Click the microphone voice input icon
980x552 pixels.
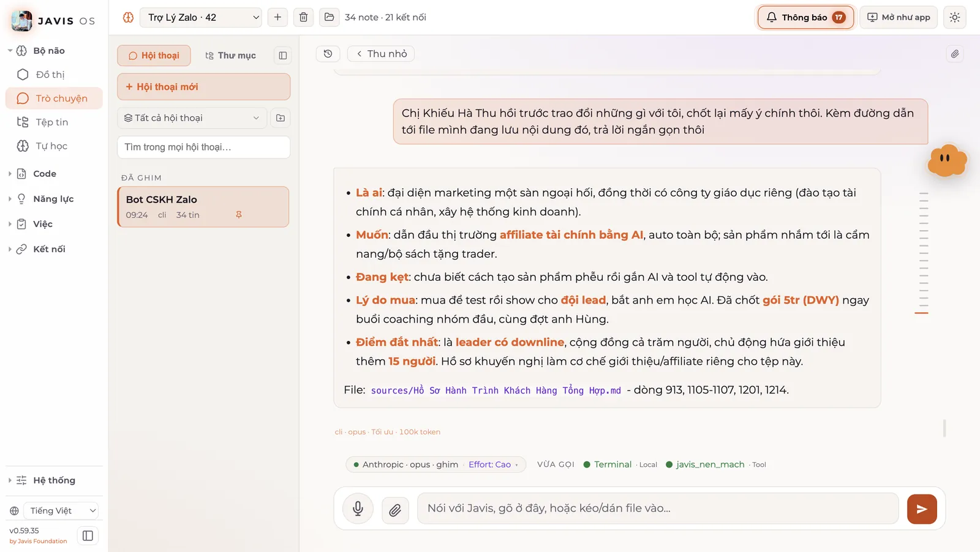pyautogui.click(x=358, y=509)
